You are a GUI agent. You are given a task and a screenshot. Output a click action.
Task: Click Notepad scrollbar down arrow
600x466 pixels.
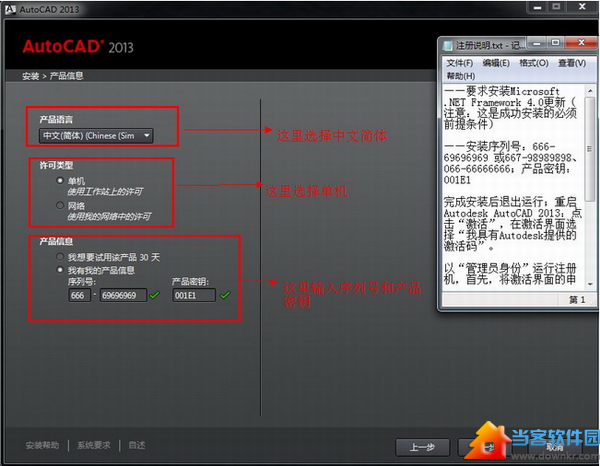(x=590, y=284)
